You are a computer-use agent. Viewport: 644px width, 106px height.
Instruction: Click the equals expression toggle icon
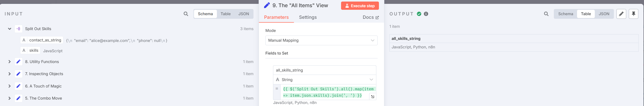[x=277, y=89]
